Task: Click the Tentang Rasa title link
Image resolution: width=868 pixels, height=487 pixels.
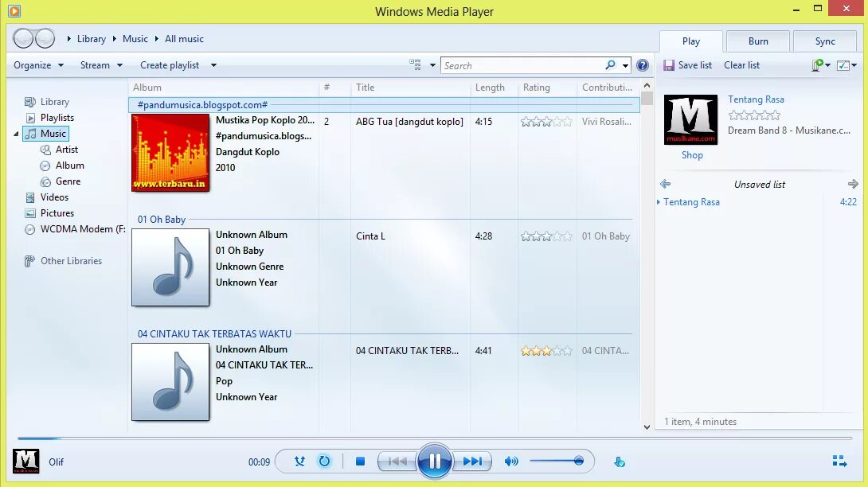Action: [x=756, y=99]
